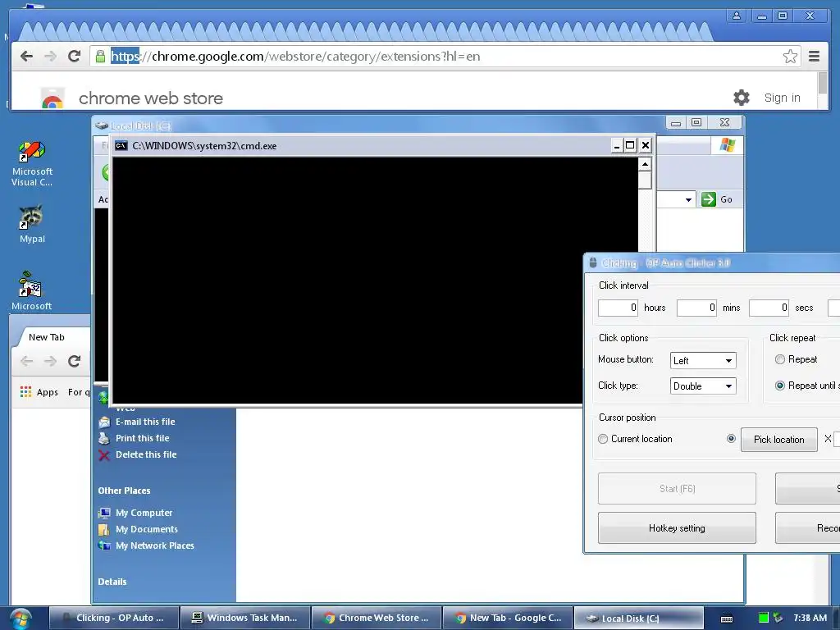The image size is (840, 630).
Task: Switch to Clicking - OP Auto taskbar item
Action: (114, 618)
